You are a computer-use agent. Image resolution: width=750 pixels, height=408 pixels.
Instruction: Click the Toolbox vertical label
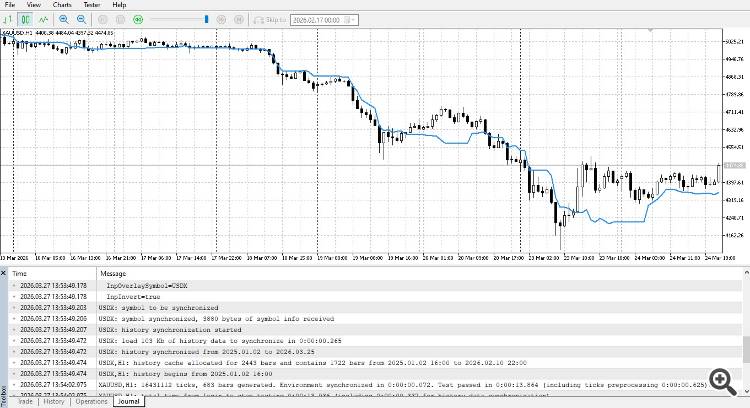pos(3,396)
